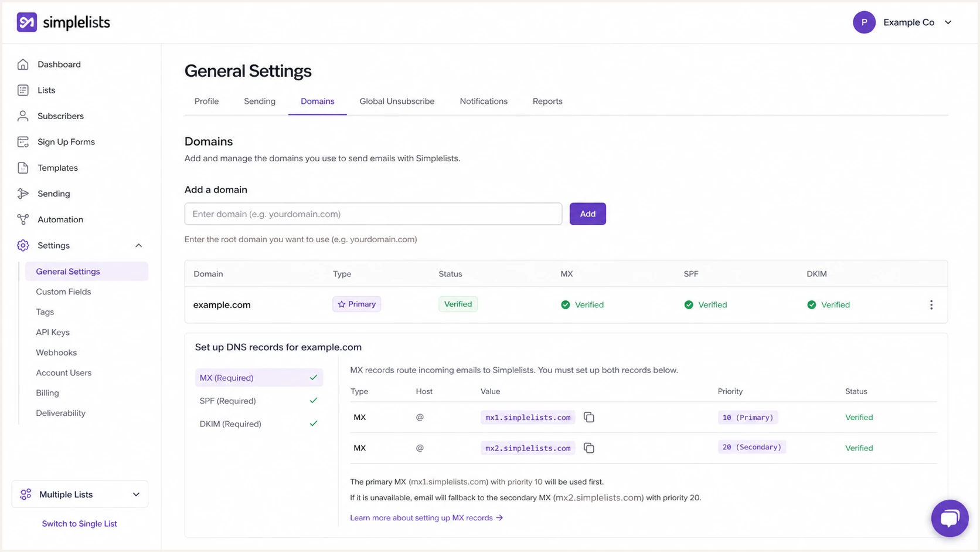The height and width of the screenshot is (552, 980).
Task: Open the Reports tab
Action: coord(547,101)
